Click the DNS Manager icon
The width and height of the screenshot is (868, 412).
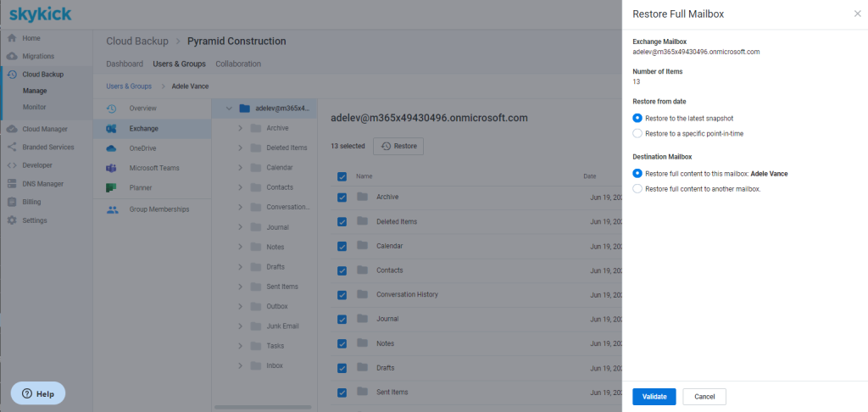click(x=12, y=184)
